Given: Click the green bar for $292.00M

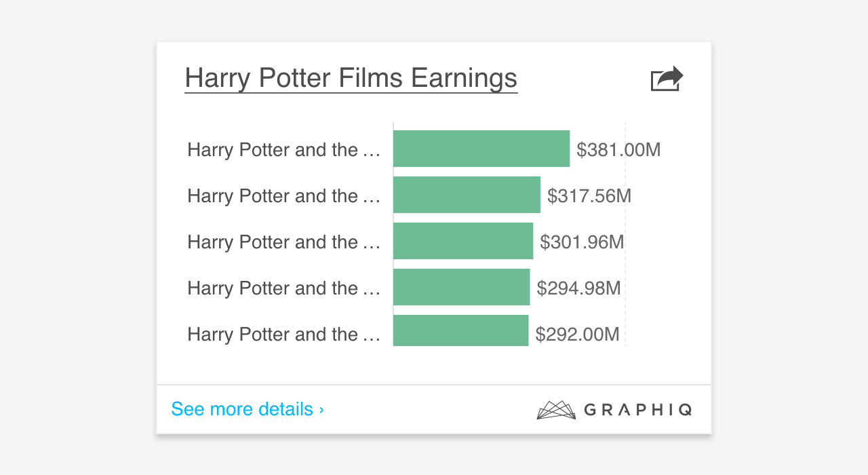Looking at the screenshot, I should tap(460, 331).
